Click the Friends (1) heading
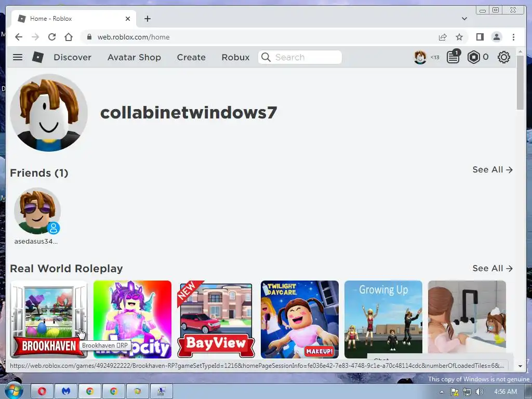 pos(39,173)
